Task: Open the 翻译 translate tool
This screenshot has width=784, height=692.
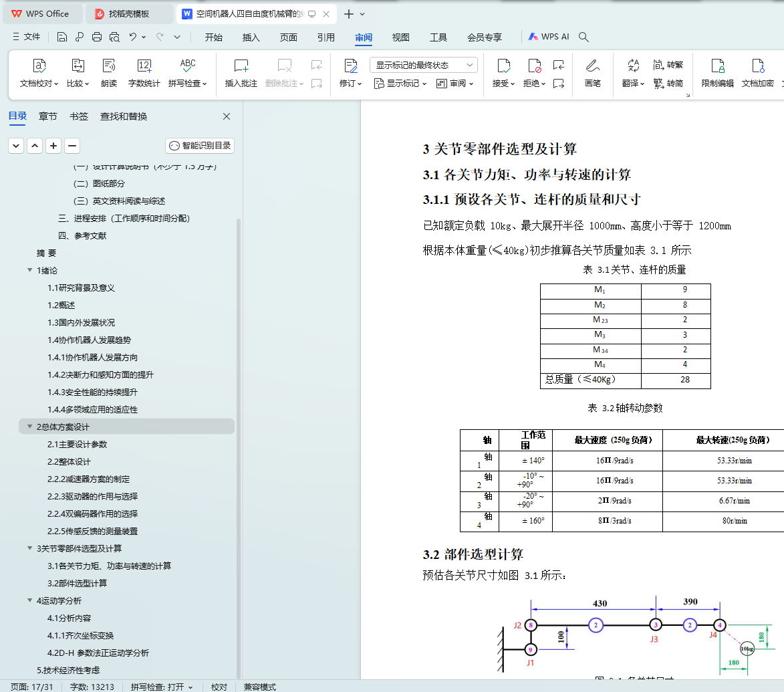Action: pos(633,73)
